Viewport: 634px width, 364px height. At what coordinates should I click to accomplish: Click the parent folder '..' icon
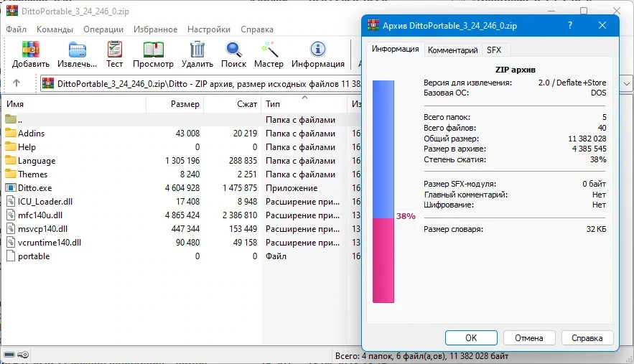tap(11, 119)
